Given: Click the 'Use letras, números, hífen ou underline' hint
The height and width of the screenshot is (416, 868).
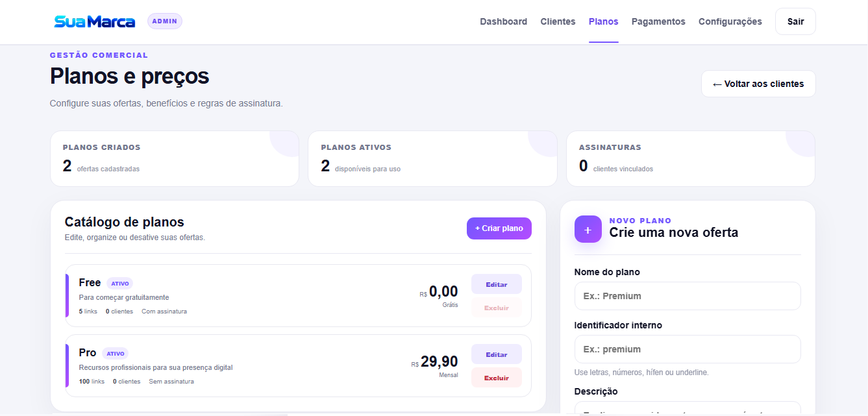Looking at the screenshot, I should (x=641, y=373).
